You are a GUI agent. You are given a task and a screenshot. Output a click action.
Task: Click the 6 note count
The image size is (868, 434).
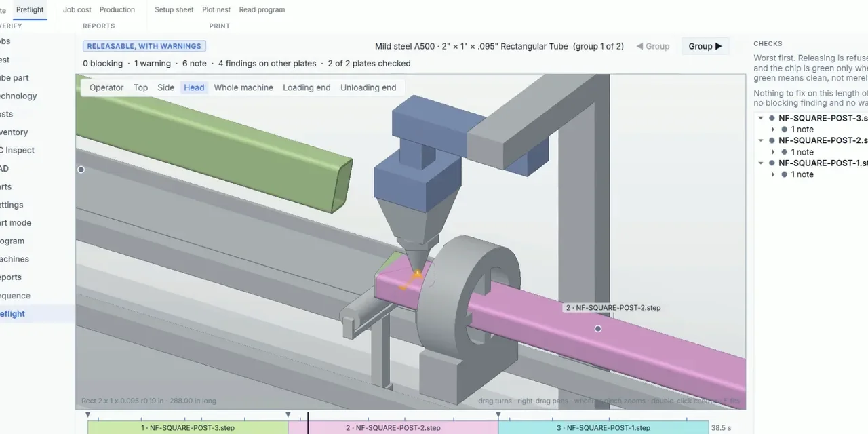pos(195,64)
